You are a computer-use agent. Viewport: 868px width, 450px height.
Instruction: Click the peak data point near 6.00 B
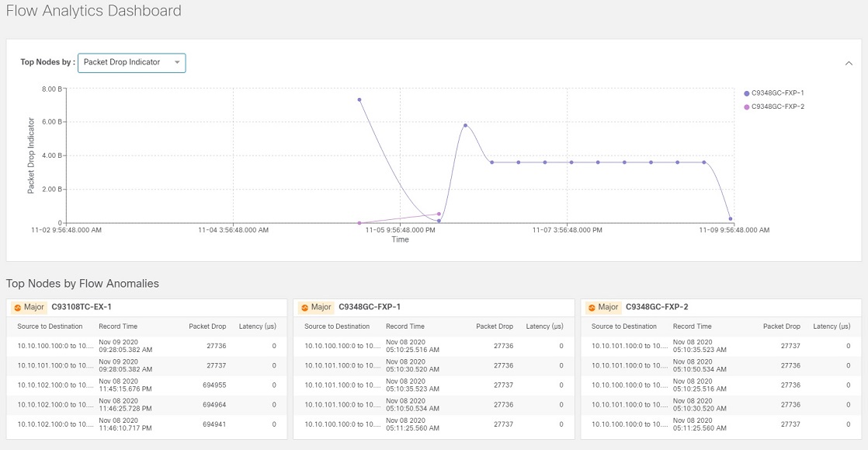click(465, 125)
